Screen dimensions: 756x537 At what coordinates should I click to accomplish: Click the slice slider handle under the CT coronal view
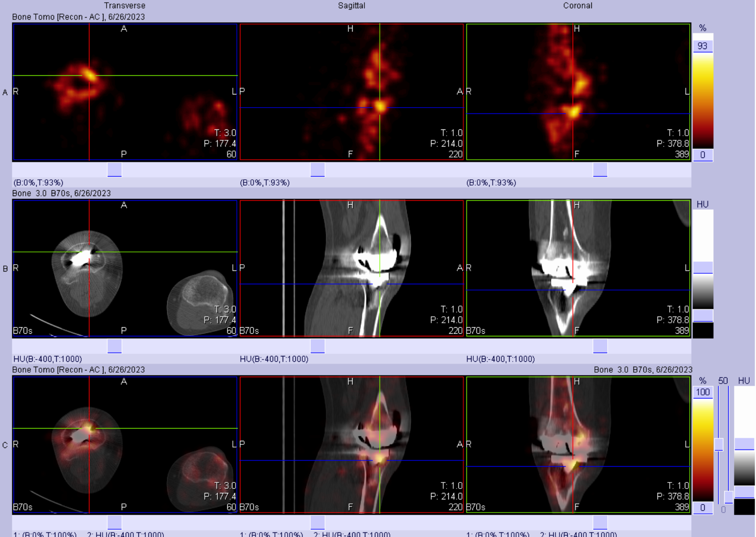[x=600, y=346]
